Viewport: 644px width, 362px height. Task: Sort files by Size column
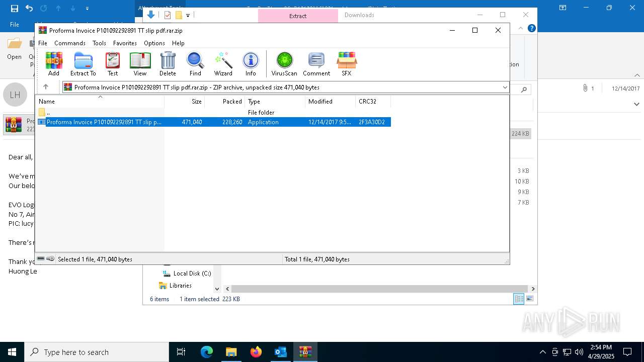(185, 102)
